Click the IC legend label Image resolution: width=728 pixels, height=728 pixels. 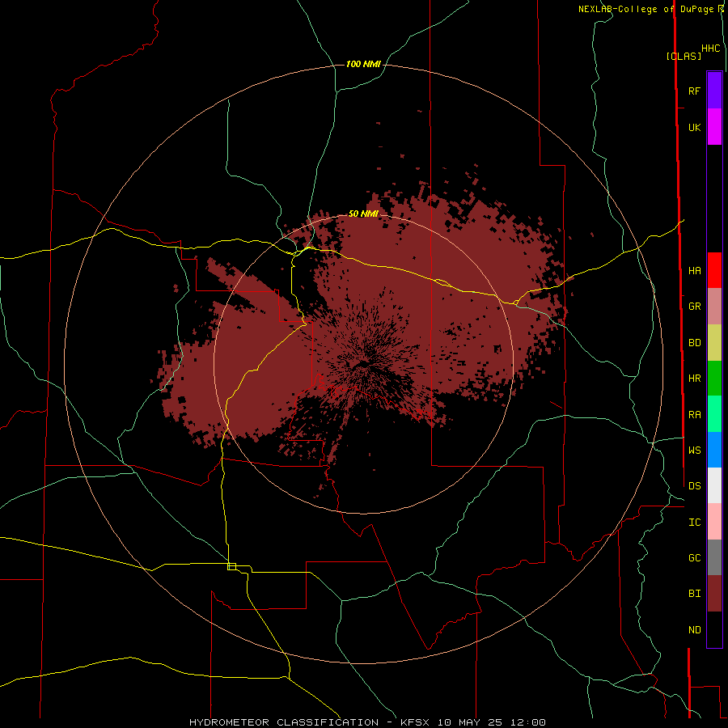coord(694,523)
